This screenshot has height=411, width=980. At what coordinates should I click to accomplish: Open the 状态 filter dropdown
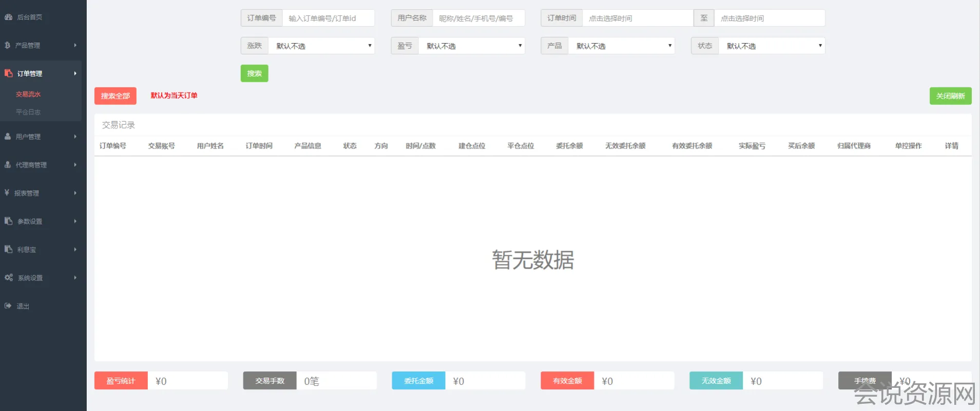pyautogui.click(x=772, y=46)
